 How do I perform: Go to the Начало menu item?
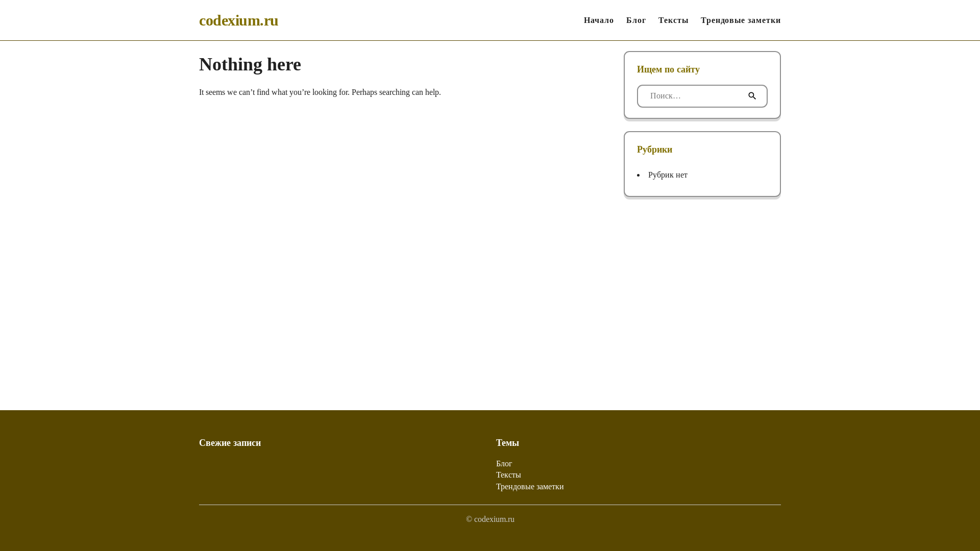point(599,20)
